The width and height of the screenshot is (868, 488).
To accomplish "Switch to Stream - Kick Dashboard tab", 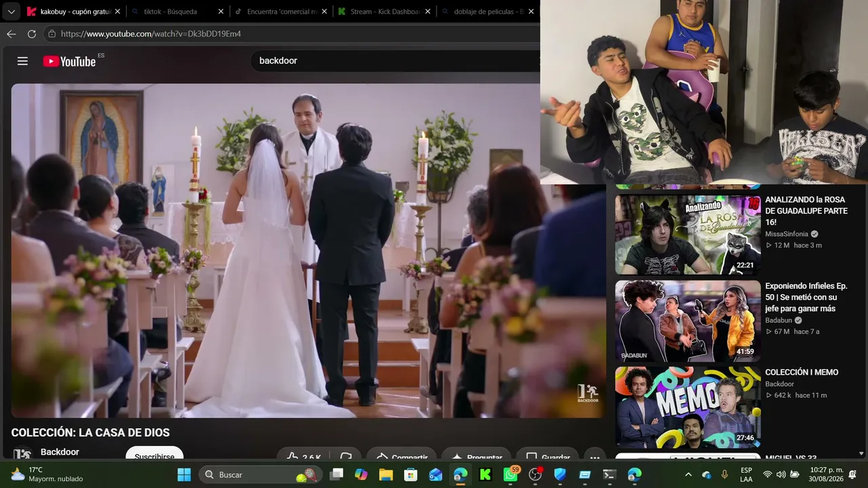I will tap(384, 12).
